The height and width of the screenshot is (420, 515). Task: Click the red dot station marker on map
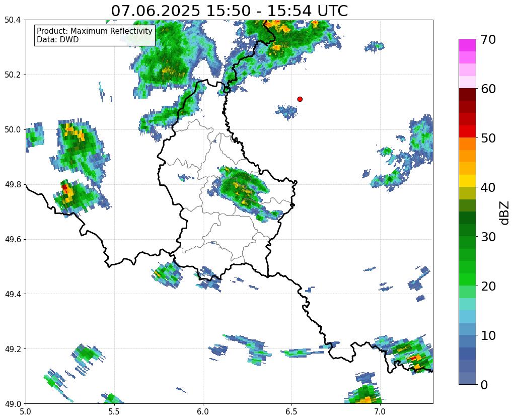pyautogui.click(x=300, y=99)
